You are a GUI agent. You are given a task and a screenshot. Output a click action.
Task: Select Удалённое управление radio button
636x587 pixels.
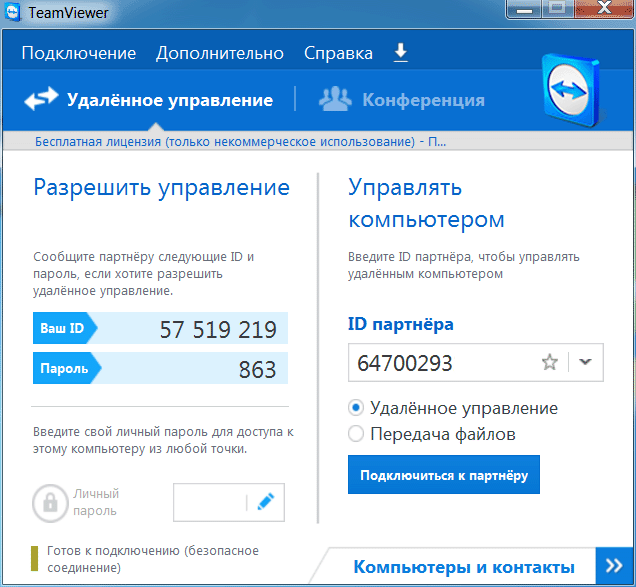[356, 408]
